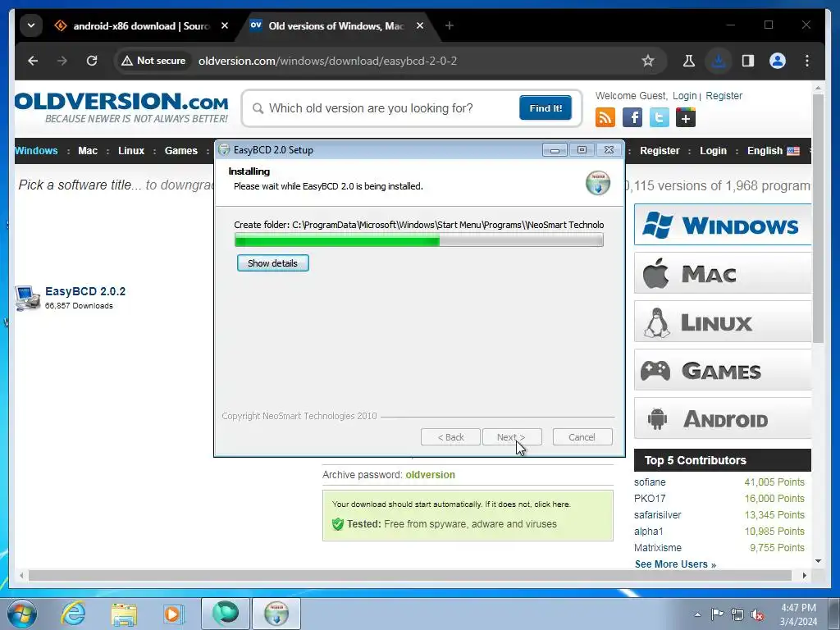Click the RSS feed icon

click(x=605, y=117)
